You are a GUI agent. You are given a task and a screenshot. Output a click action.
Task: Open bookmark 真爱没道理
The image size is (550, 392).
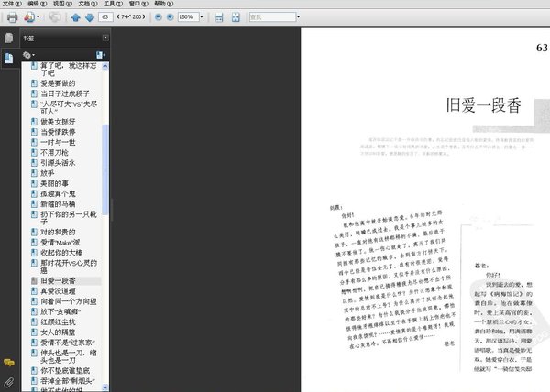[58, 291]
